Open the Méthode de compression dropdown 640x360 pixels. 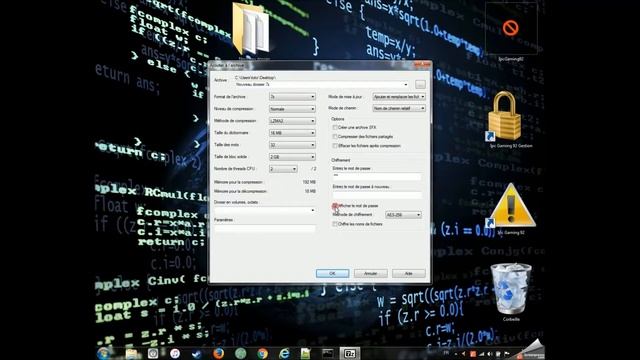[x=292, y=121]
